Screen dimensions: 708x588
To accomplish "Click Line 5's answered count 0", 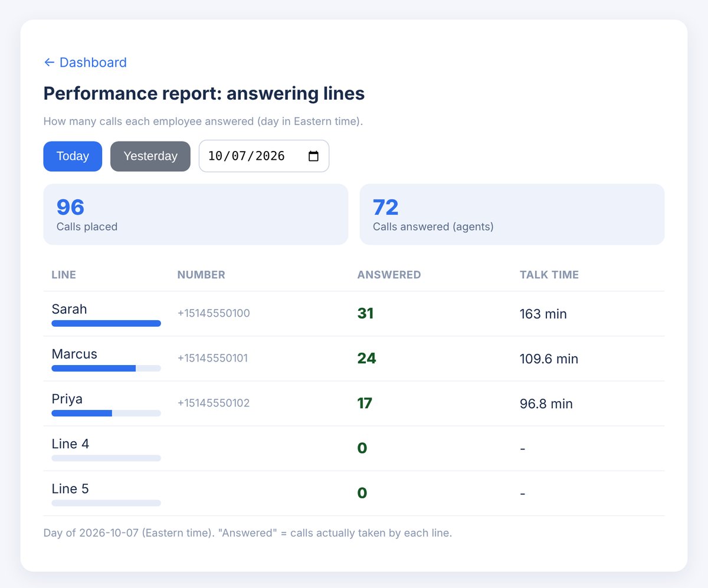I will click(x=362, y=492).
